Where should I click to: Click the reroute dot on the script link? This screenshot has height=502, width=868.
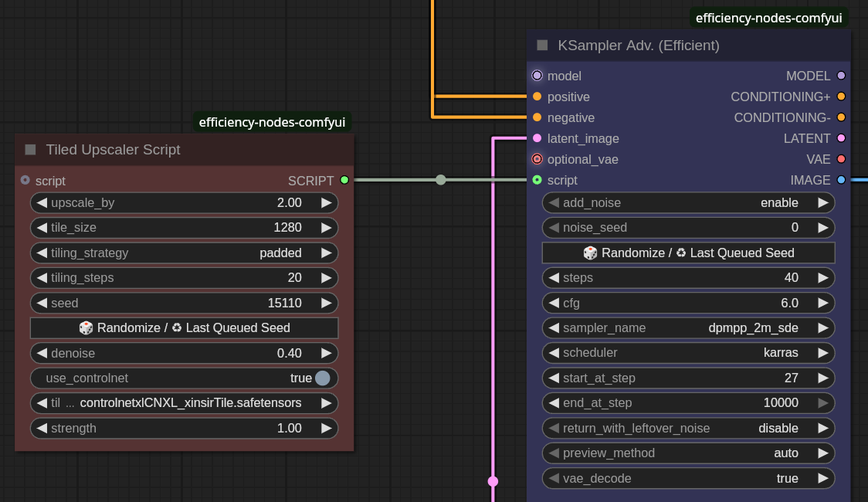441,180
